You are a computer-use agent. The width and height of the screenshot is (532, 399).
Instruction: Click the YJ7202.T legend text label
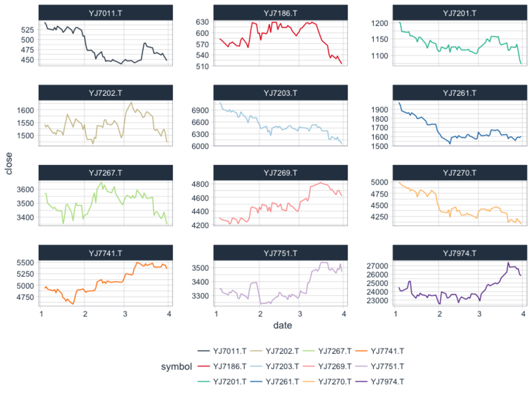(x=282, y=351)
